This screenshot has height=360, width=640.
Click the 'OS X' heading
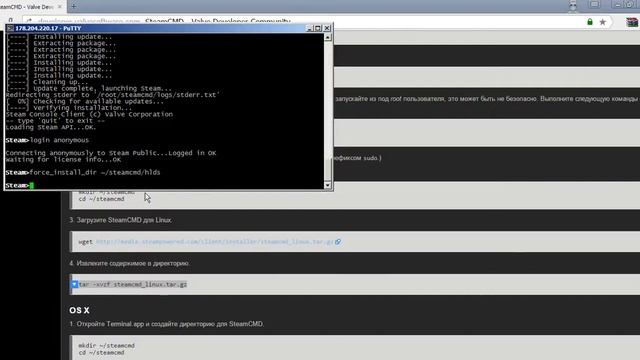pos(79,310)
